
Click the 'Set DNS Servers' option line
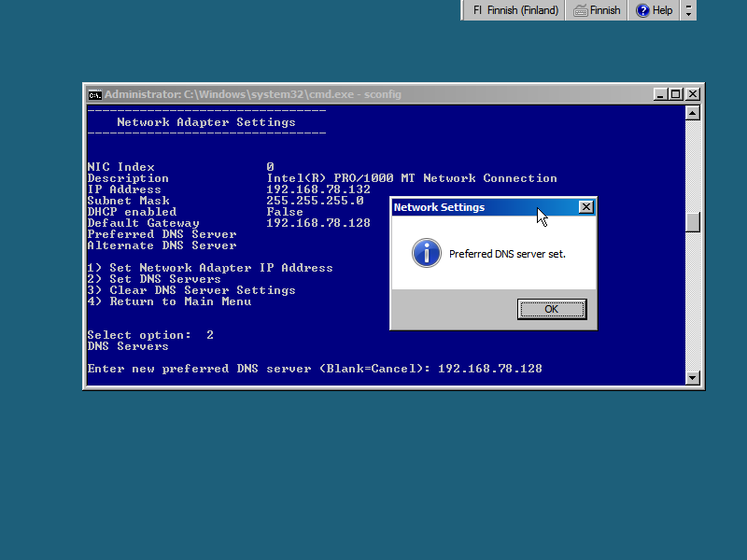click(154, 279)
